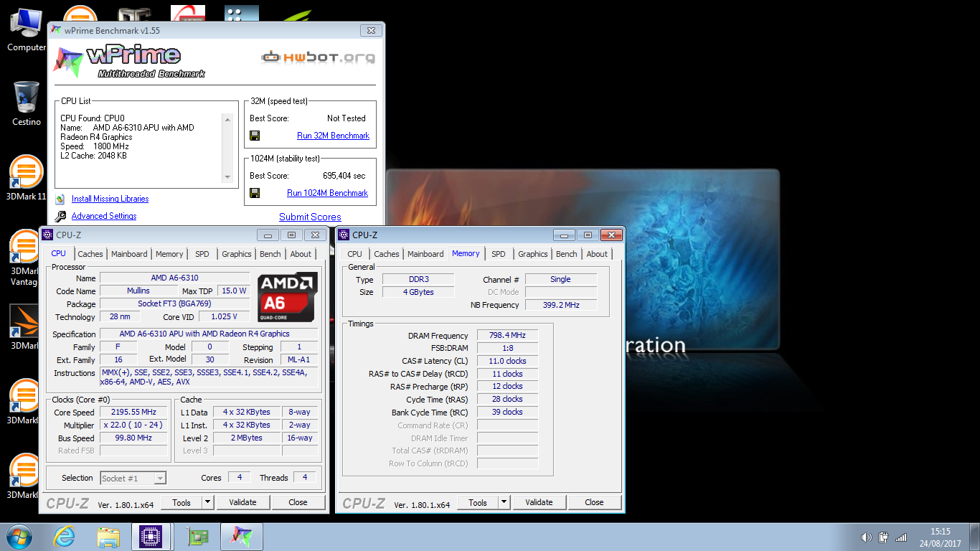Screen dimensions: 980x551
Task: Open the Advanced Settings link
Action: tap(104, 216)
